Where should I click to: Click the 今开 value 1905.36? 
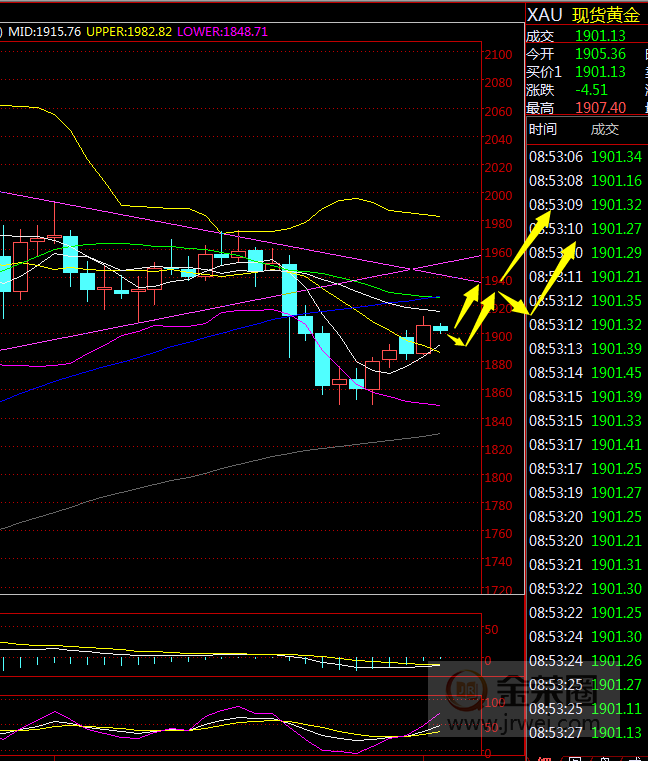click(x=600, y=54)
